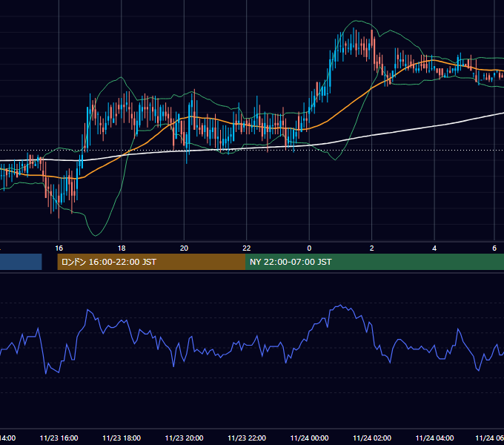
Task: Click the hour label 22 on the upper axis
Action: [x=247, y=248]
